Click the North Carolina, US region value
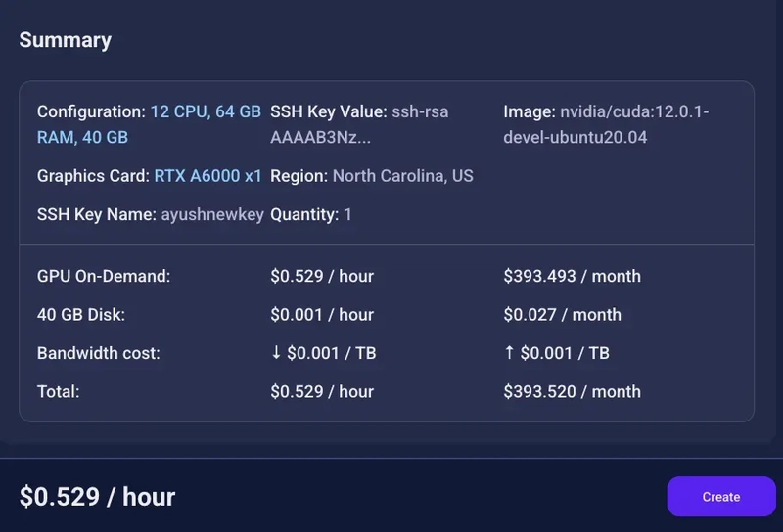 pos(403,176)
